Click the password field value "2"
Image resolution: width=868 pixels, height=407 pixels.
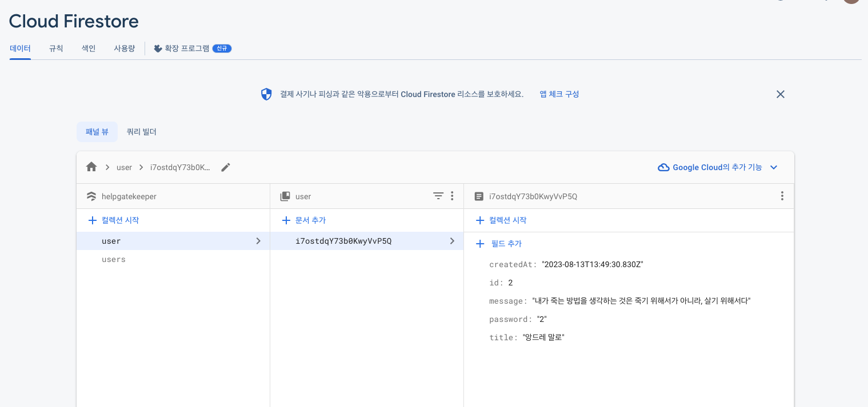click(542, 319)
